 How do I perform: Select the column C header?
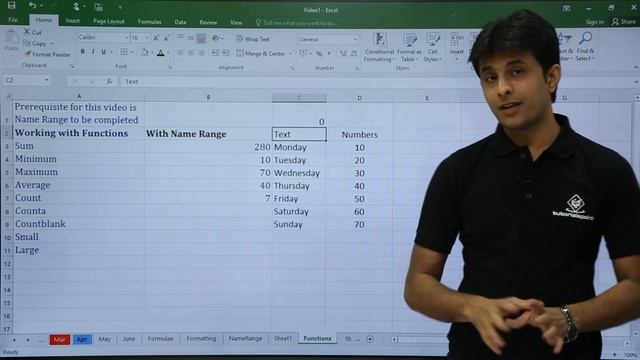pyautogui.click(x=299, y=98)
